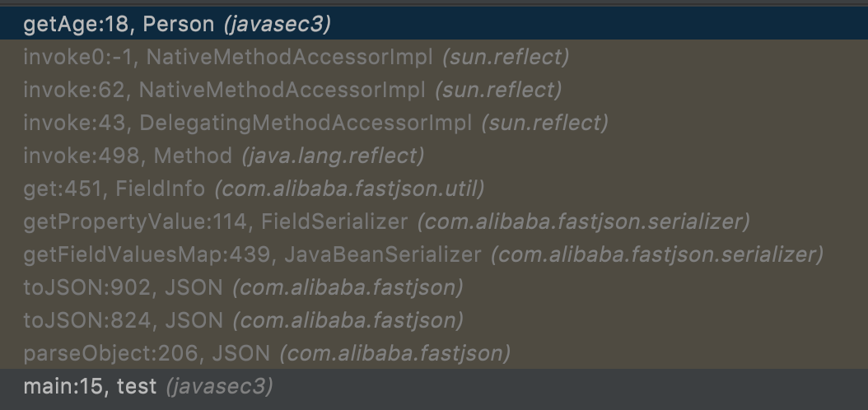Viewport: 868px width, 410px height.
Task: Click (javasec3) label beside main:15, test
Action: coord(219,385)
